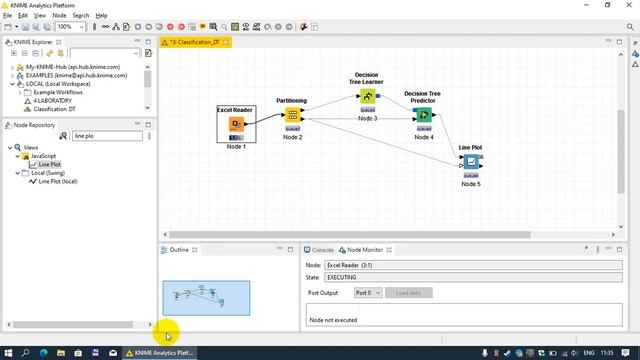Collapse the JavaScript category

[x=18, y=156]
